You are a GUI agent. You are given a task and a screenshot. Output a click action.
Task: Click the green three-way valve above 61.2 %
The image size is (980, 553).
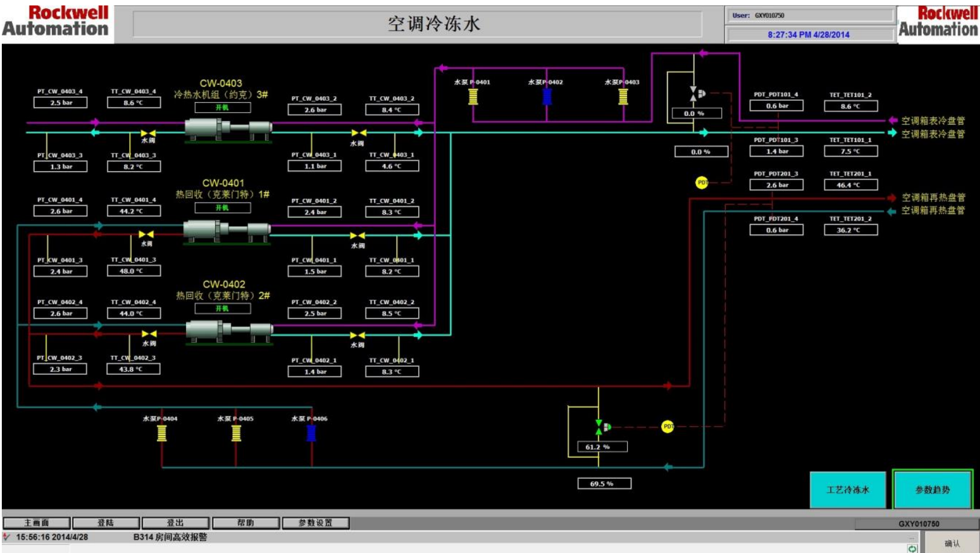[x=599, y=427]
